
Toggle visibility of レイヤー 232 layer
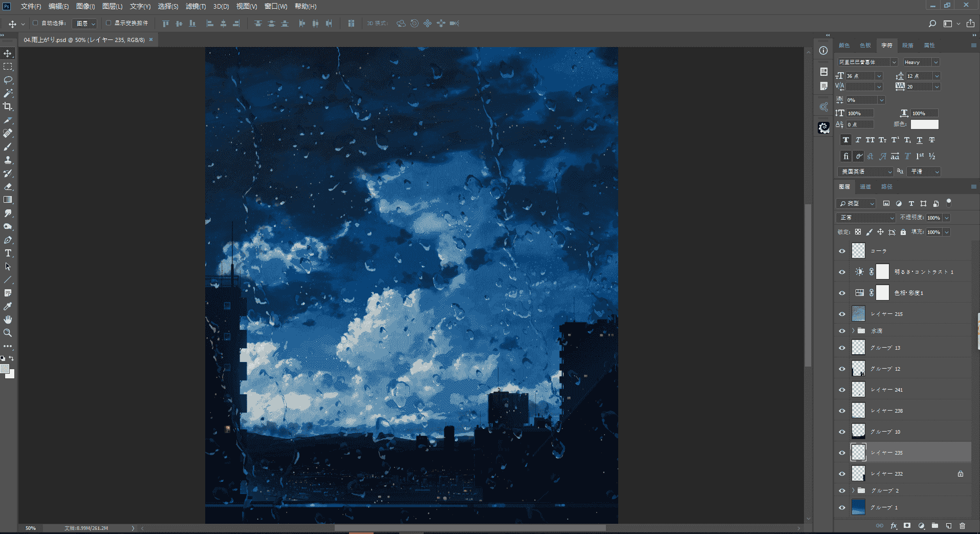(842, 474)
